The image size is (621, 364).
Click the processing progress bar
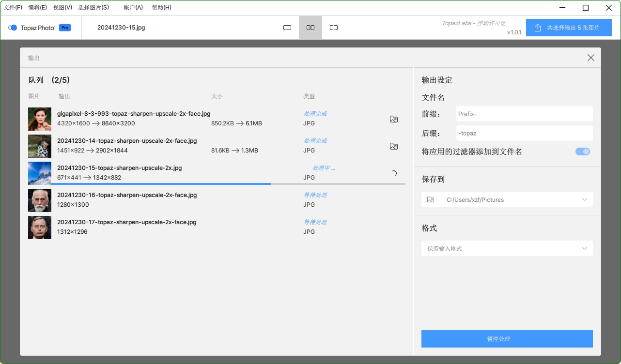(x=217, y=184)
